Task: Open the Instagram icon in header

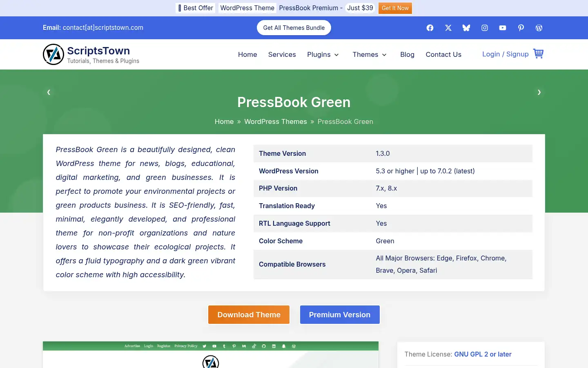Action: [485, 28]
